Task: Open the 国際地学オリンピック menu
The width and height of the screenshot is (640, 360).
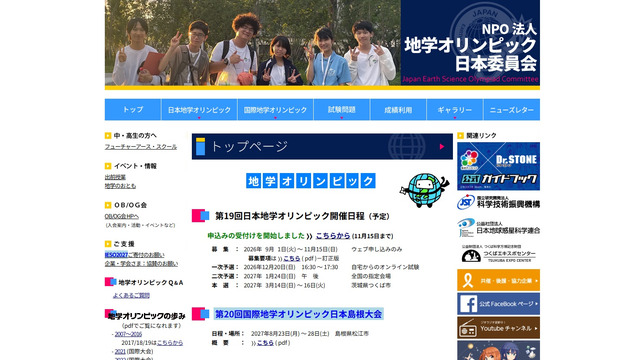Action: pyautogui.click(x=276, y=109)
